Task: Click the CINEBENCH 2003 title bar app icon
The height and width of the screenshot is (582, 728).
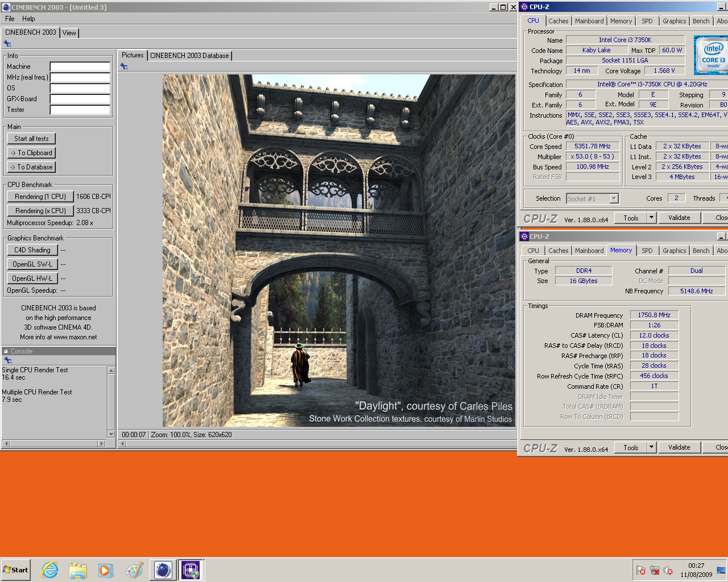Action: click(6, 7)
